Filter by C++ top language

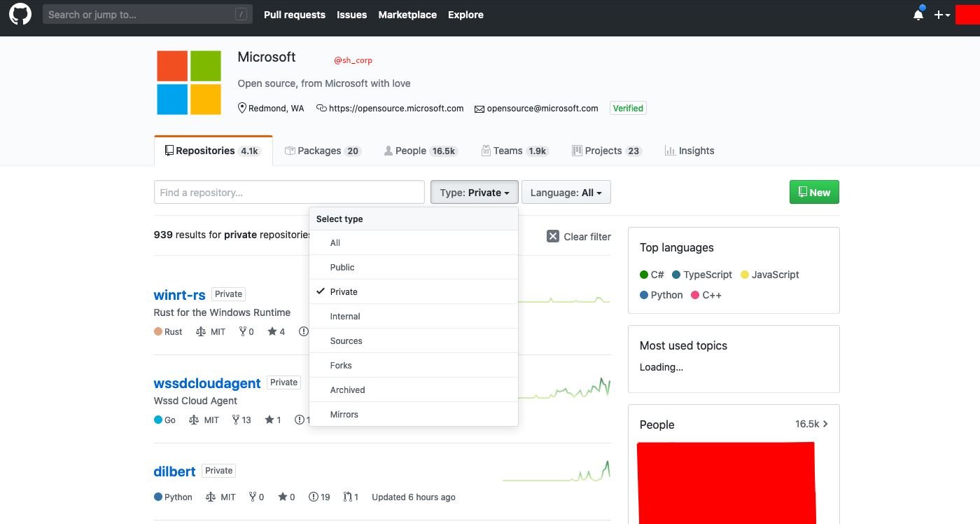(706, 295)
